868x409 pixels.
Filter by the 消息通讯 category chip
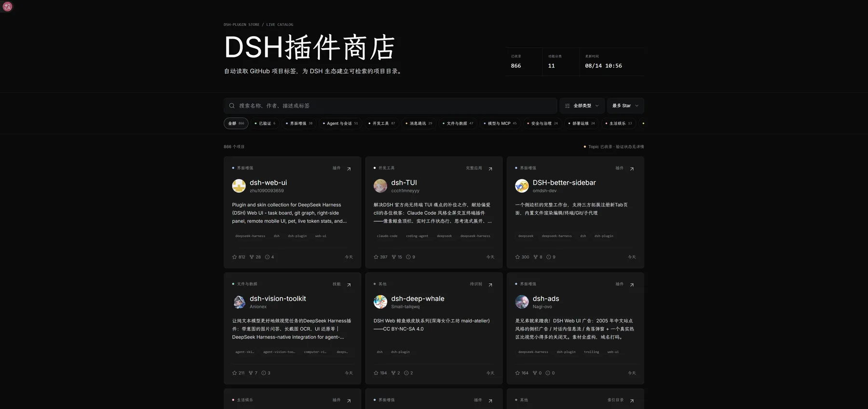pos(419,123)
